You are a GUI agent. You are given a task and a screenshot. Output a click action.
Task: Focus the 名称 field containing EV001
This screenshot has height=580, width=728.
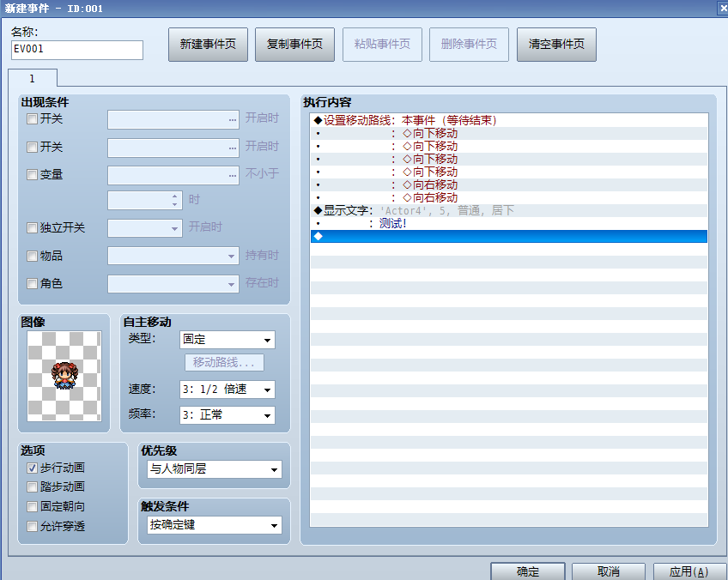77,50
